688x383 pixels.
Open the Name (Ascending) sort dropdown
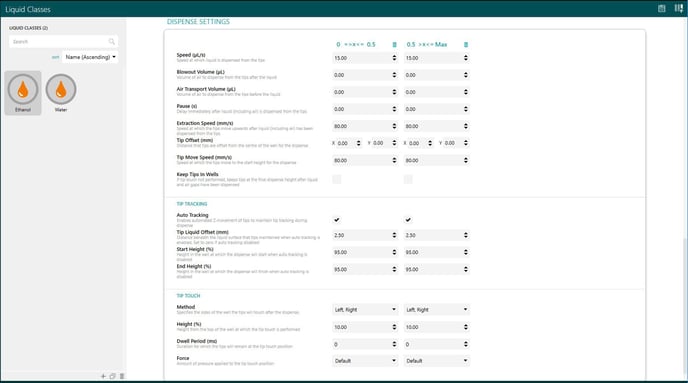pos(90,57)
